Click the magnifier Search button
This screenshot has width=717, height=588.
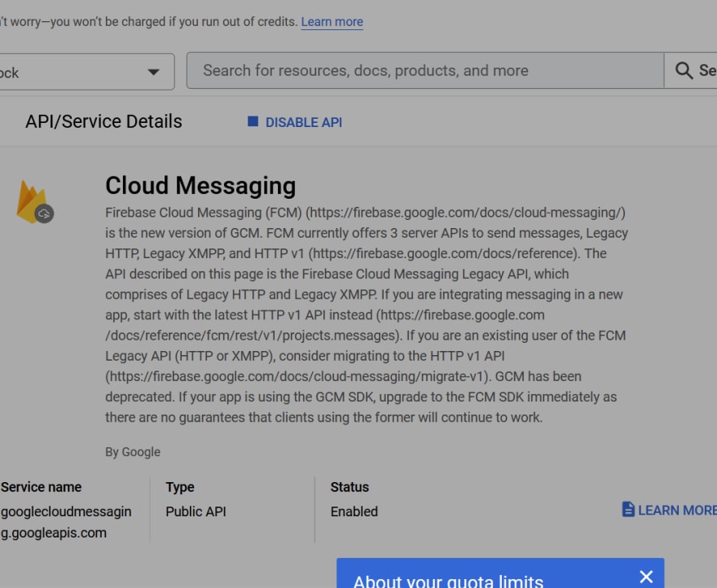tap(690, 70)
